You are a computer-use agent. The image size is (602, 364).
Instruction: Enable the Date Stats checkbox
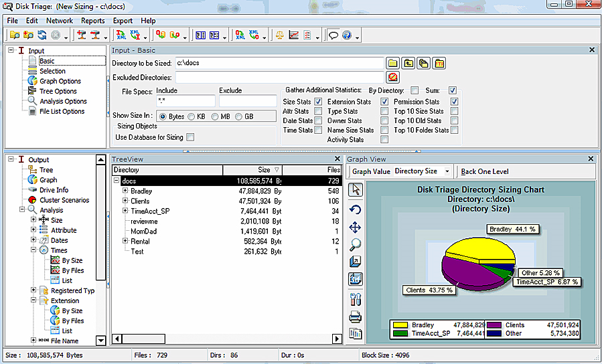tap(318, 120)
